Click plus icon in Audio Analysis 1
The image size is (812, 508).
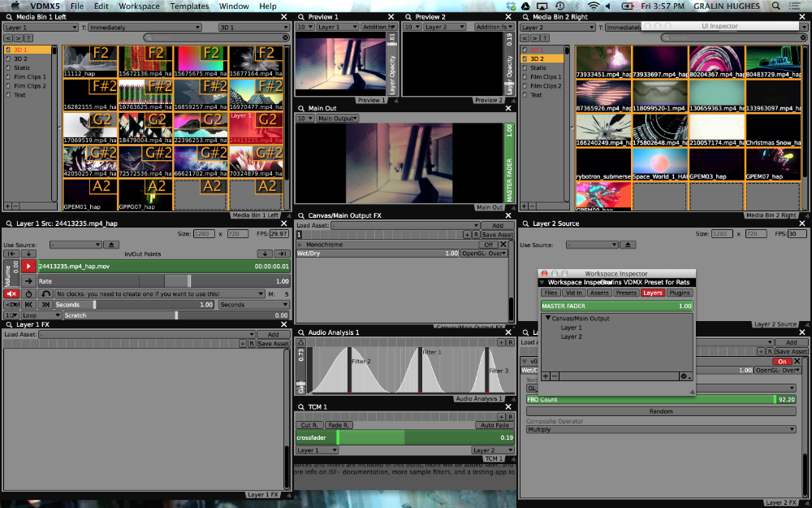pos(501,343)
